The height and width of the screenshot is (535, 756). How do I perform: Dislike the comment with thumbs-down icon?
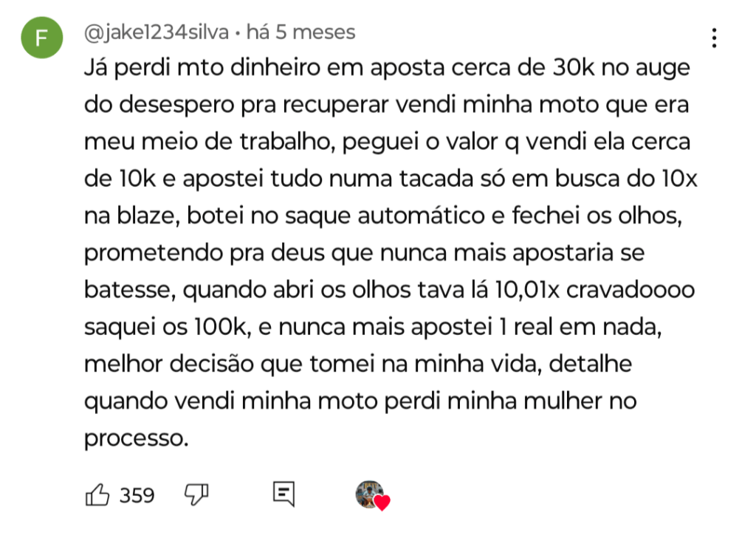coord(196,494)
